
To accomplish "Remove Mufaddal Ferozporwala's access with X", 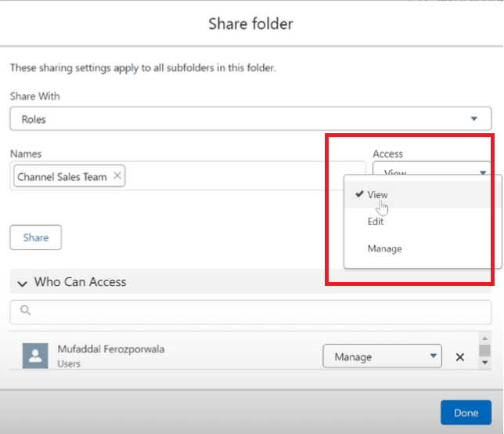I will click(x=460, y=357).
